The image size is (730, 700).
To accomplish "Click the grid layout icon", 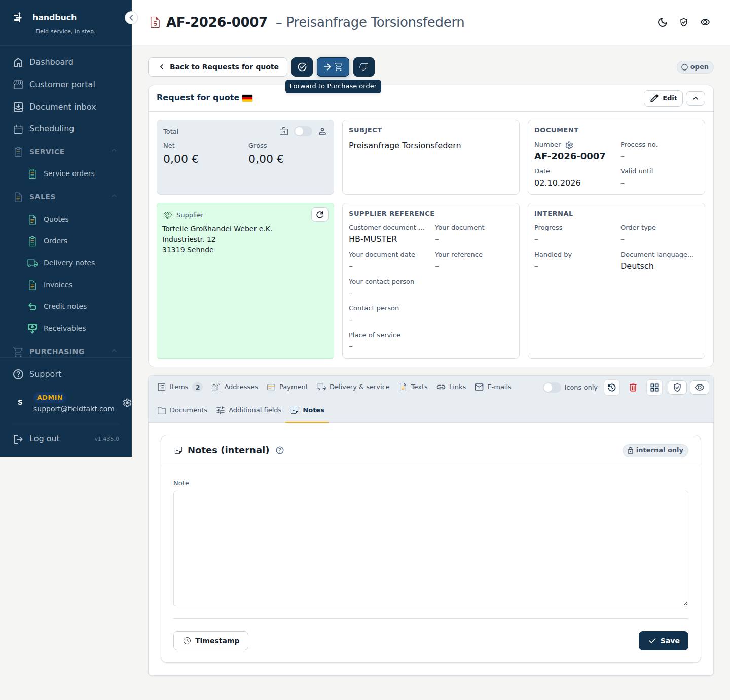I will (x=654, y=388).
